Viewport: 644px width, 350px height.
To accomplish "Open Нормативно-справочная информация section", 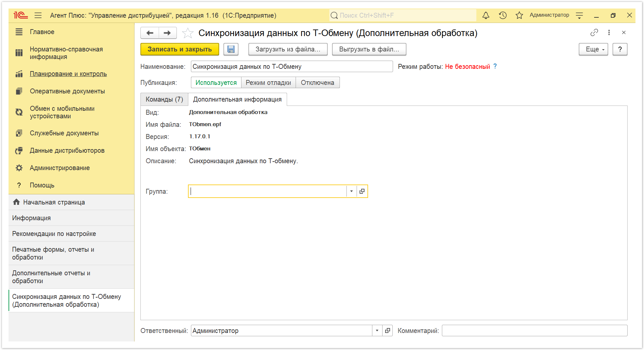I will pyautogui.click(x=66, y=53).
